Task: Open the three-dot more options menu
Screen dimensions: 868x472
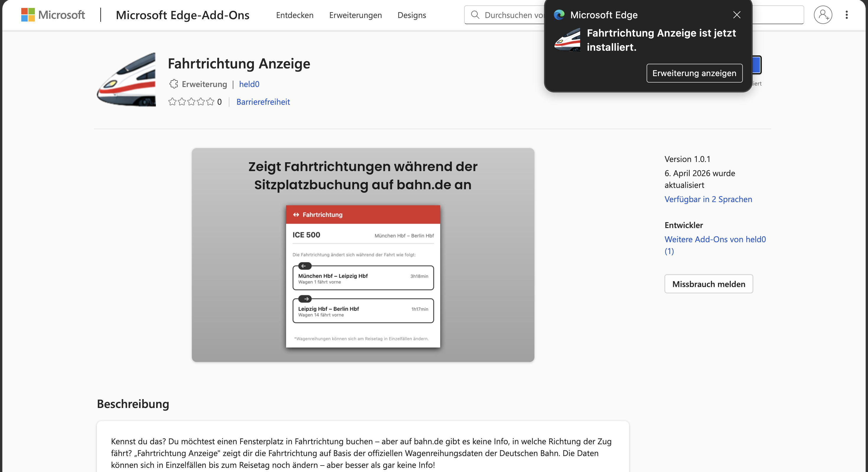Action: (x=846, y=15)
